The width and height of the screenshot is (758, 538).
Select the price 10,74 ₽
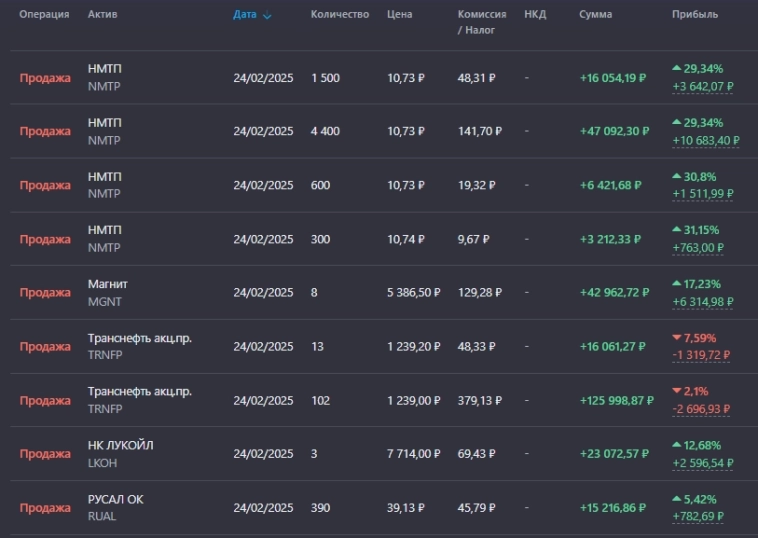click(406, 240)
